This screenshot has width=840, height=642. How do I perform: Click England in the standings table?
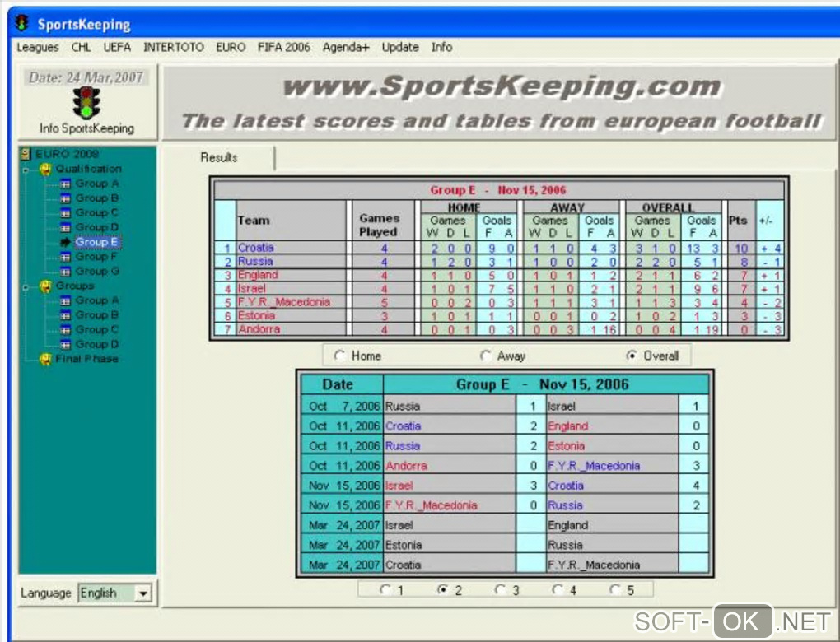tap(258, 275)
